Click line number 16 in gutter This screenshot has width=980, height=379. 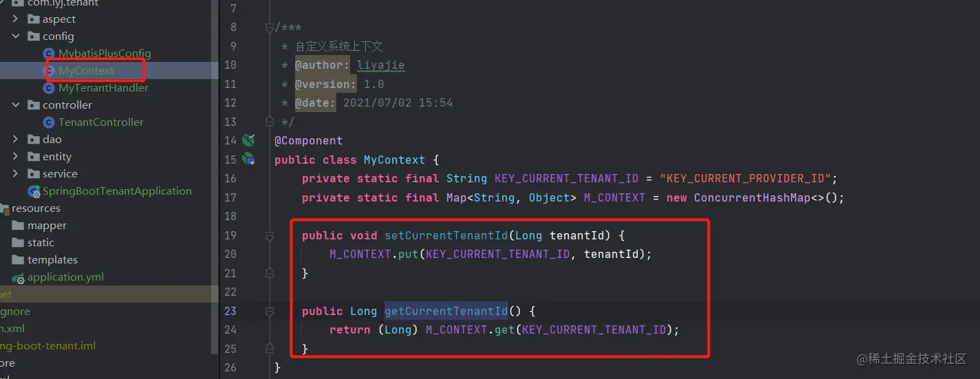tap(230, 178)
